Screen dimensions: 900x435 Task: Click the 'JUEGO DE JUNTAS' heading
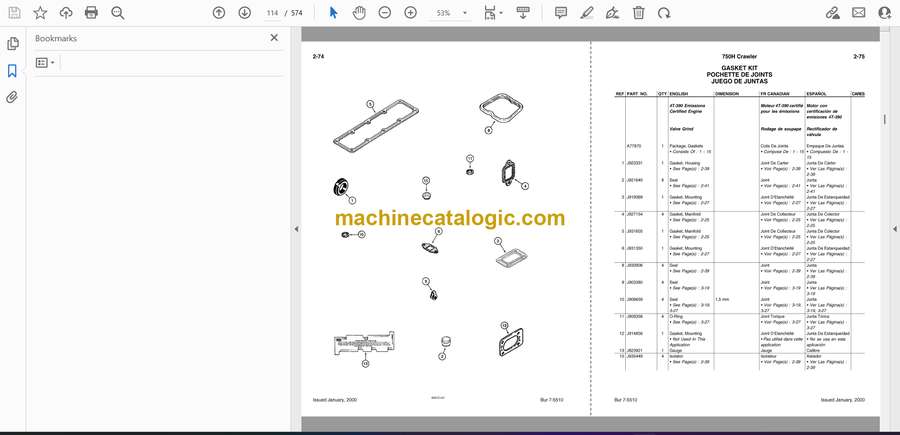point(739,81)
